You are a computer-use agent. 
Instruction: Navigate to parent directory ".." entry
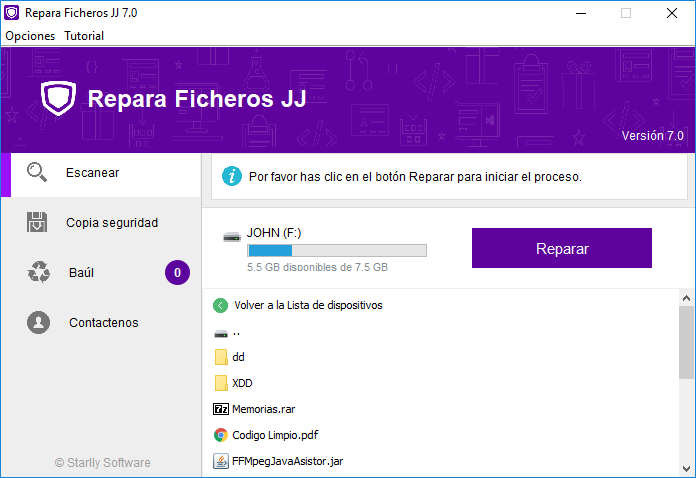coord(235,332)
